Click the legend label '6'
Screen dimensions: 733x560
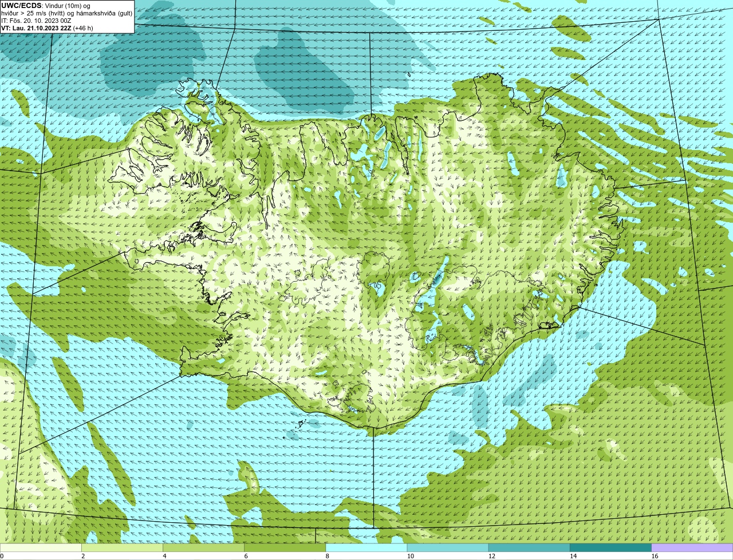click(x=246, y=556)
